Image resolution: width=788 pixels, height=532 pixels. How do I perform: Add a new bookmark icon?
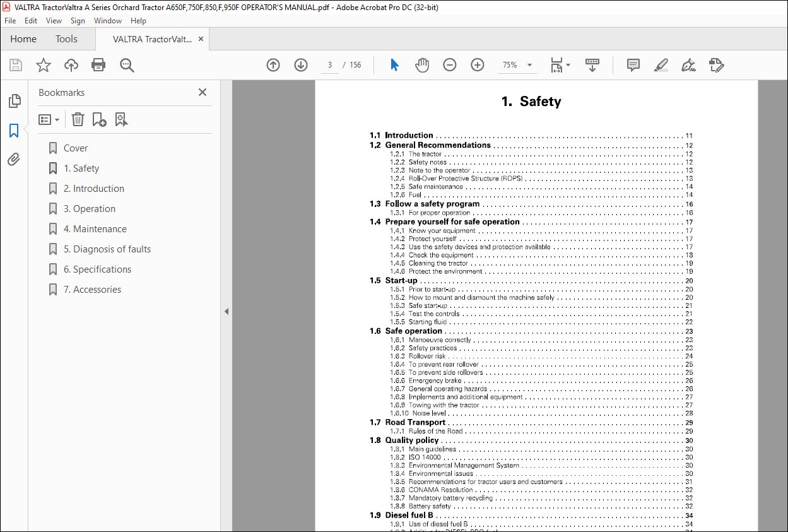[x=99, y=119]
